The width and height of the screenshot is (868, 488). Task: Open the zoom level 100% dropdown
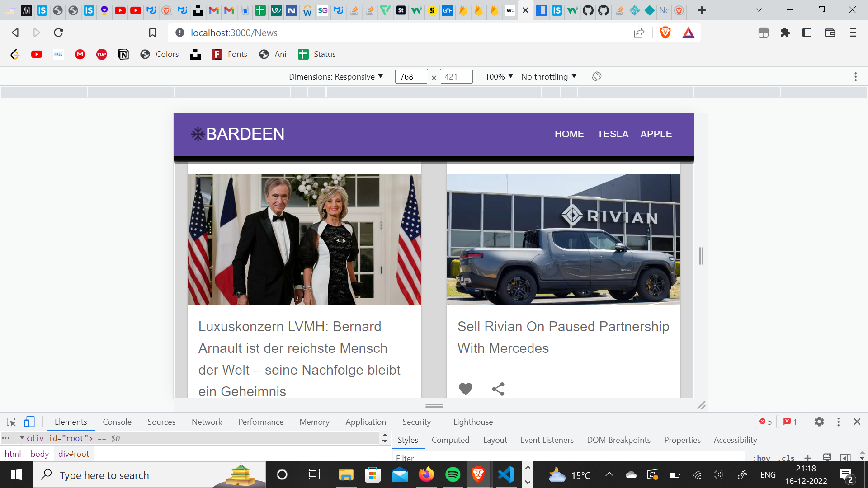pos(498,76)
